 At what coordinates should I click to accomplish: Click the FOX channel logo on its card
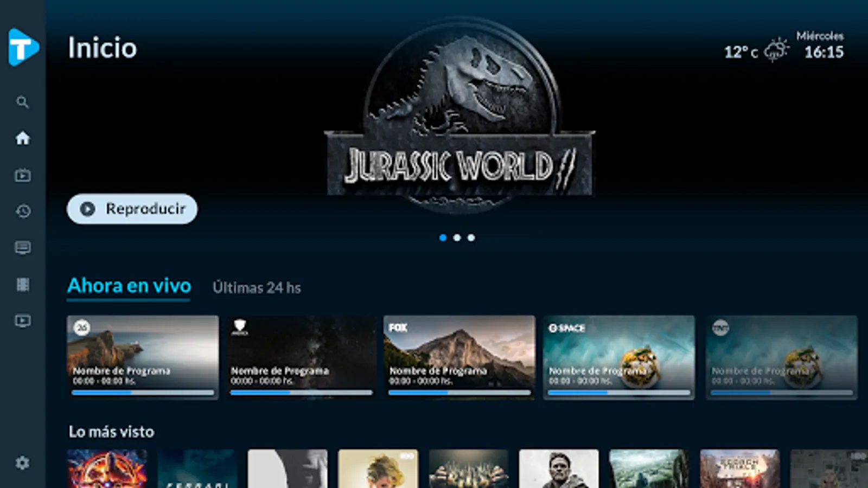(398, 328)
